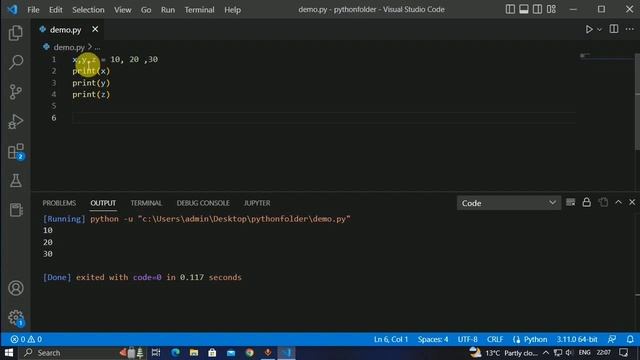Switch to the PROBLEMS panel tab
Screen dimensions: 640x360
(59, 203)
